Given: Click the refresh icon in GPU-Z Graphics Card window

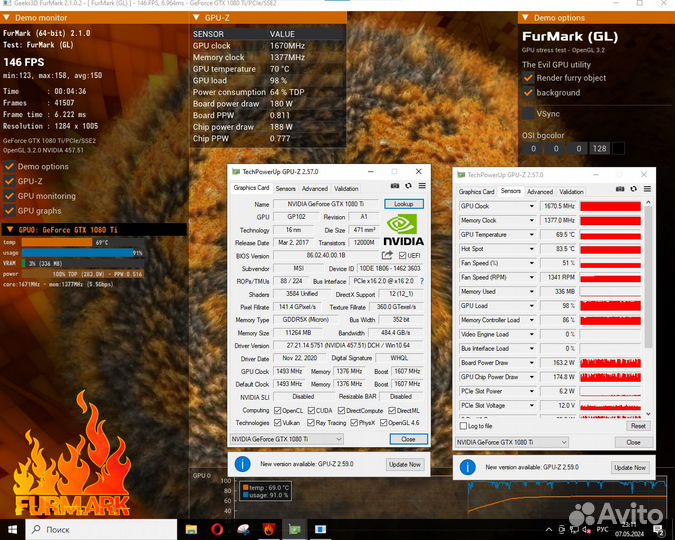Looking at the screenshot, I should [408, 186].
